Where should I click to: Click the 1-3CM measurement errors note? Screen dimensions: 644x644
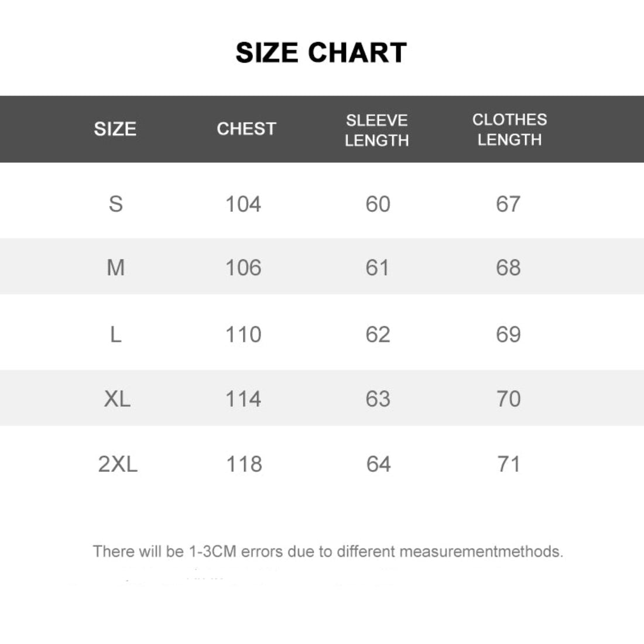click(x=328, y=551)
